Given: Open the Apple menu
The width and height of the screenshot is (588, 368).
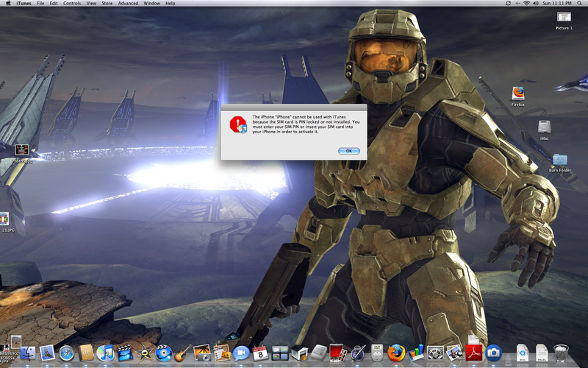Looking at the screenshot, I should coord(8,3).
